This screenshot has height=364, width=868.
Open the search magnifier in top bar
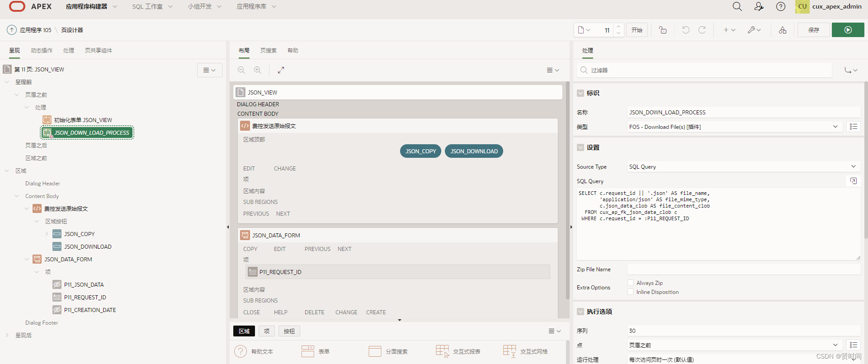pos(737,6)
